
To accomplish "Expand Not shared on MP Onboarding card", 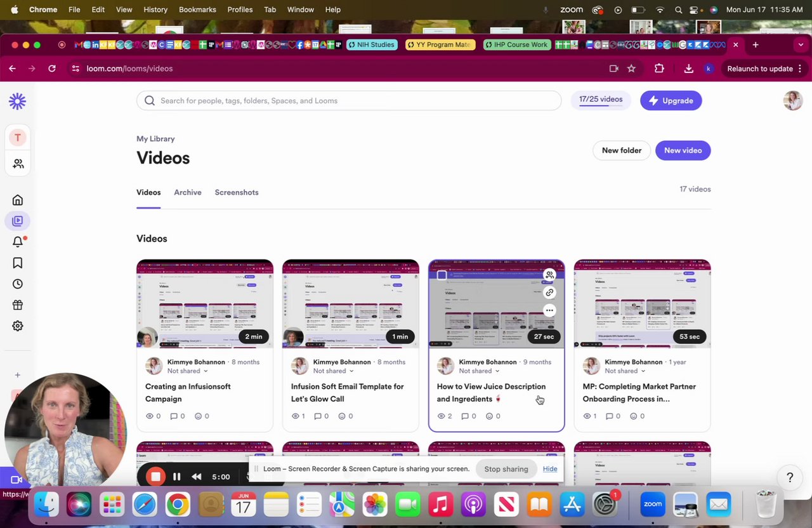I will 625,371.
